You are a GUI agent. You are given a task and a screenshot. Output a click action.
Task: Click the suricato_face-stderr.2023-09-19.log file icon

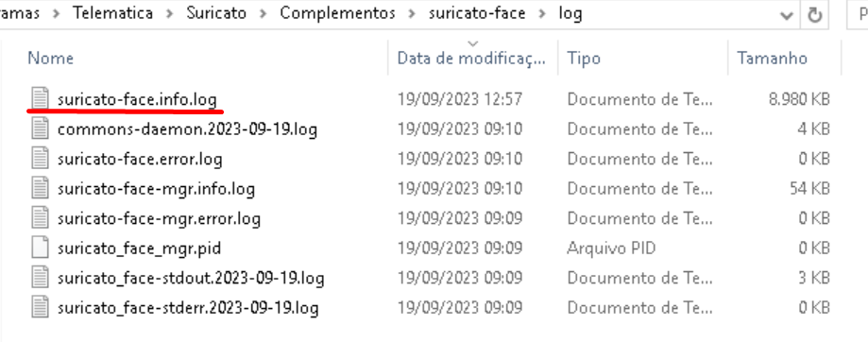(x=40, y=308)
